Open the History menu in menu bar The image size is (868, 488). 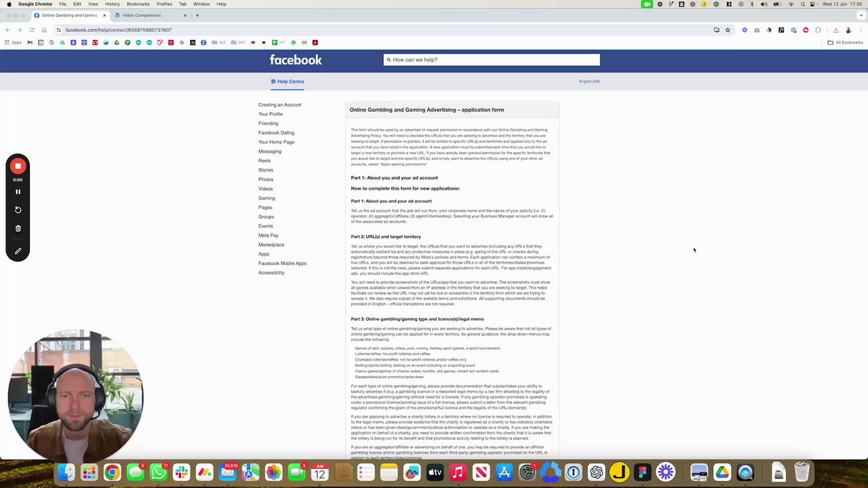click(113, 4)
